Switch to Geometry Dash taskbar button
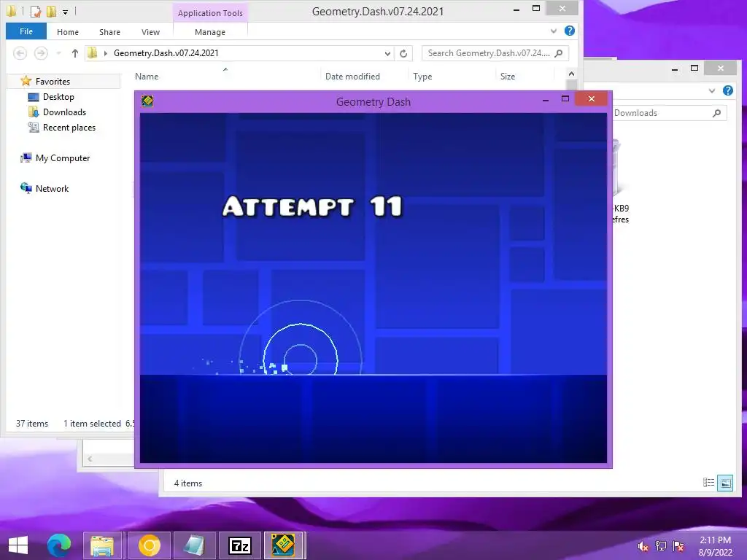747x560 pixels. click(x=284, y=545)
